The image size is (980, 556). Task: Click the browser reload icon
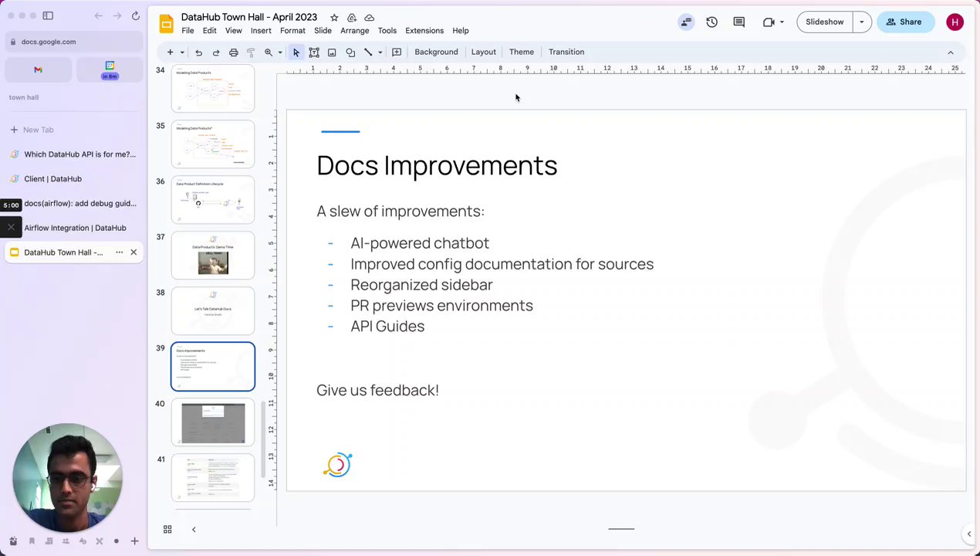coord(136,15)
